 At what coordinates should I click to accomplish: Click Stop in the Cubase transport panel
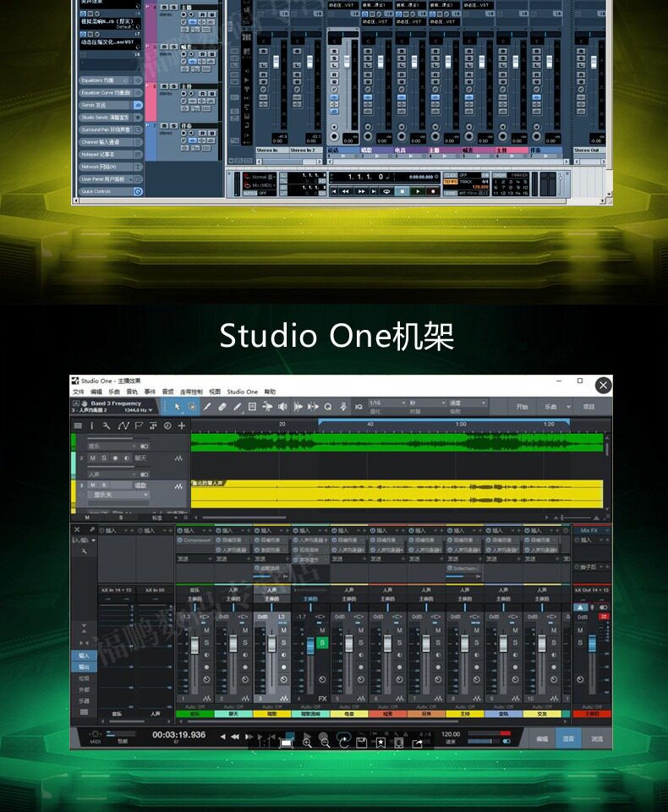coord(402,191)
